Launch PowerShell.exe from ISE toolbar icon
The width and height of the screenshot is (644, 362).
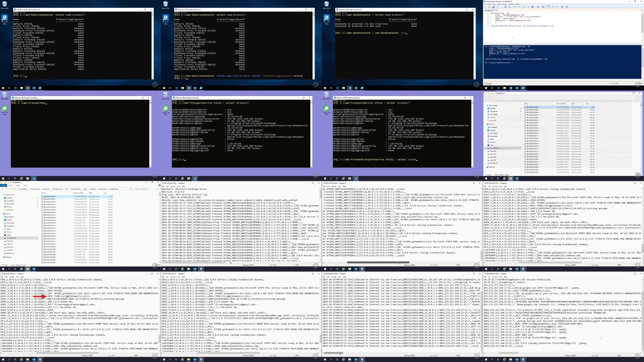pos(543,7)
